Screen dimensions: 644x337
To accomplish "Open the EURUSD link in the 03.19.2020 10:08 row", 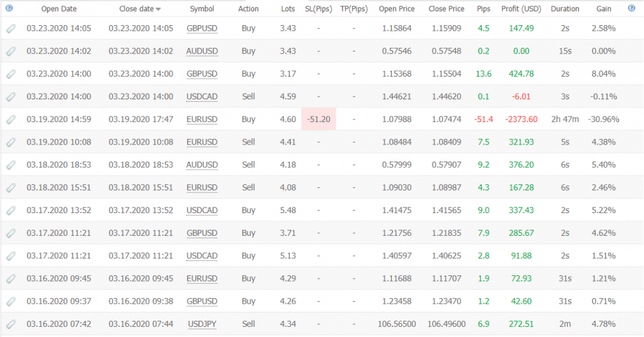I will tap(202, 142).
